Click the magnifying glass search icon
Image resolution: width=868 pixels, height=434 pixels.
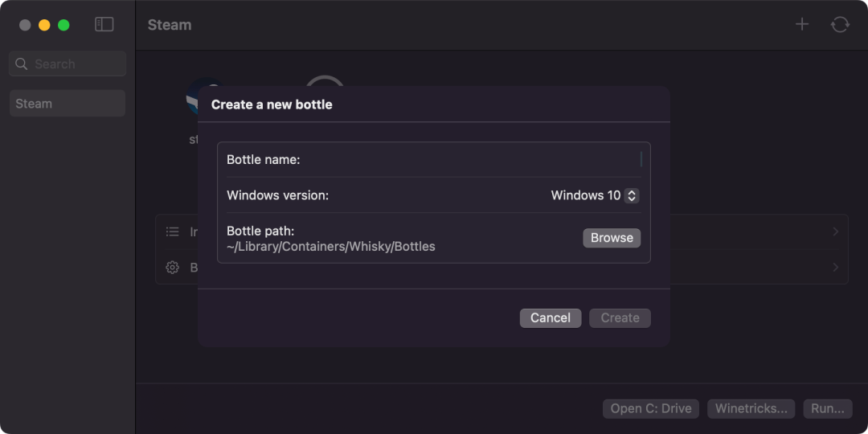22,63
